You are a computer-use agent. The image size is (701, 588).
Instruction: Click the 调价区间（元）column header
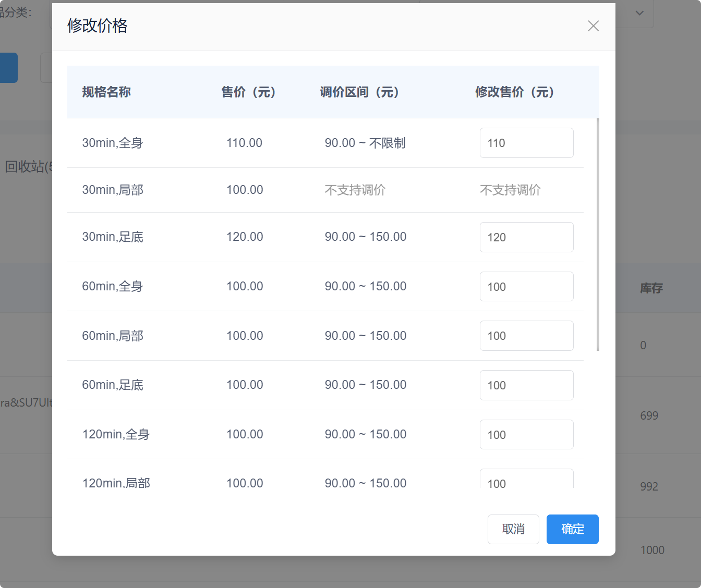point(359,92)
